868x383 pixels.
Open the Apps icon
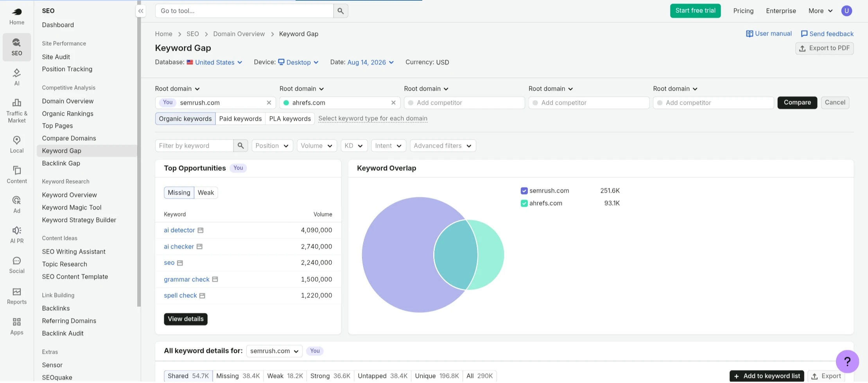[17, 326]
